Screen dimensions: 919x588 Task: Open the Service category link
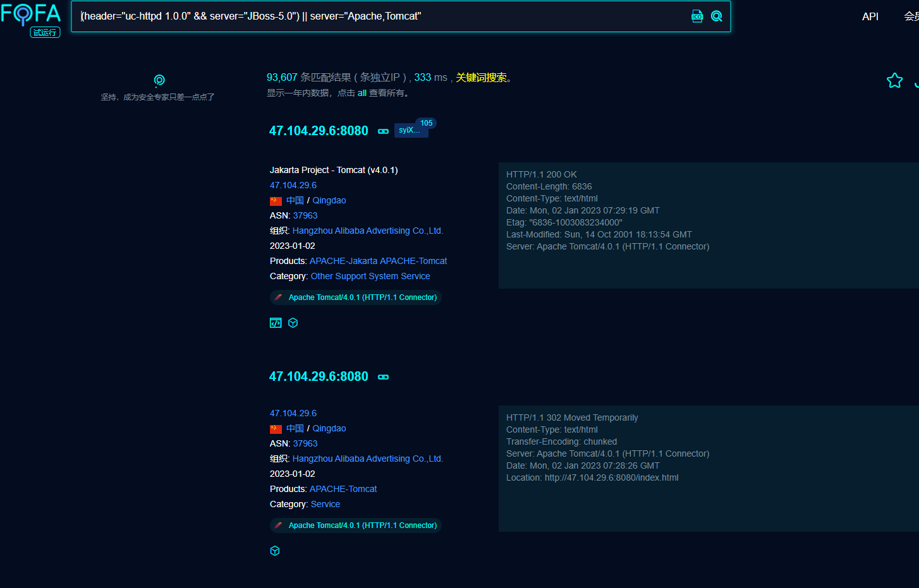pyautogui.click(x=326, y=504)
